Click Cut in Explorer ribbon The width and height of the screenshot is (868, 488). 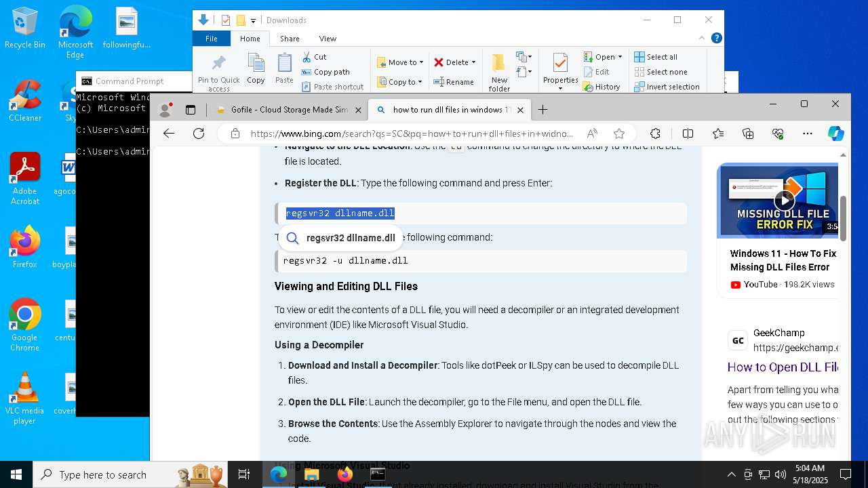[x=314, y=57]
